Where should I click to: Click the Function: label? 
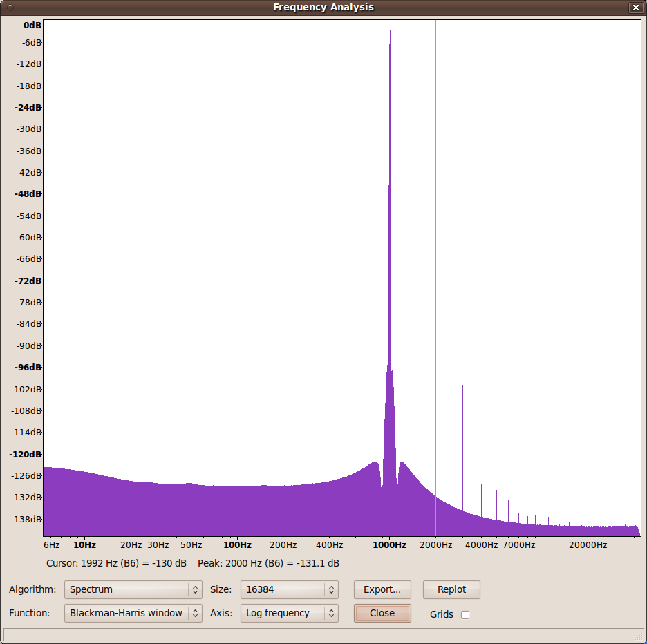29,613
